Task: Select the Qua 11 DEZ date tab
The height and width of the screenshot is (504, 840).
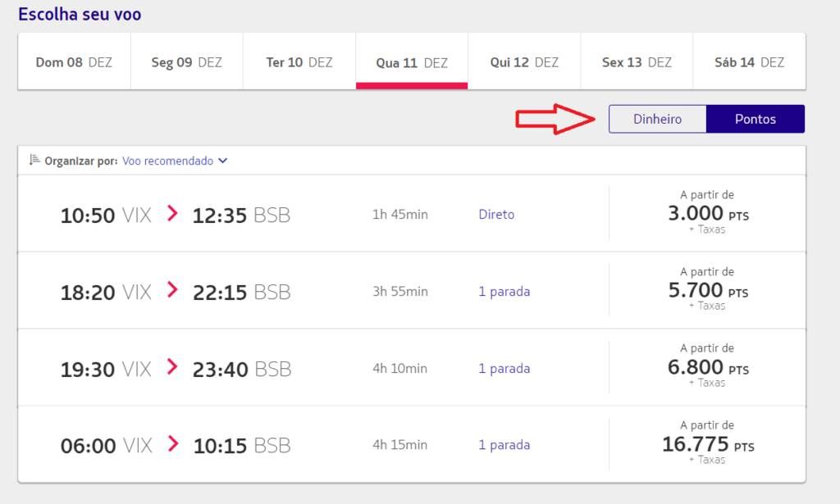Action: (412, 62)
